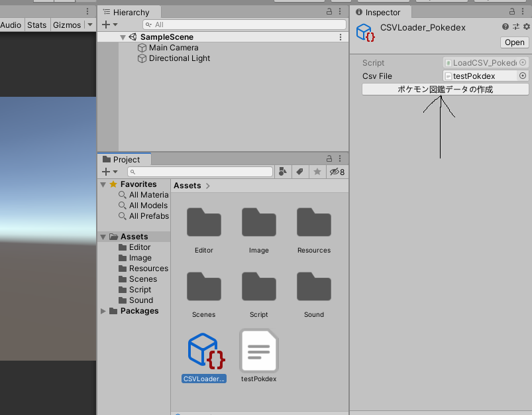Screen dimensions: 532x415
Task: Click Save search favorite star icon
Action: click(317, 172)
